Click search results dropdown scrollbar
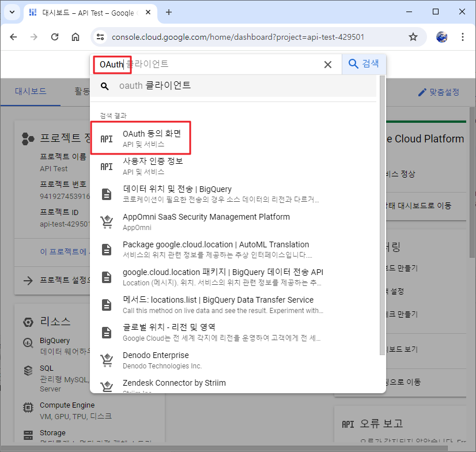The width and height of the screenshot is (476, 452). pos(382,215)
